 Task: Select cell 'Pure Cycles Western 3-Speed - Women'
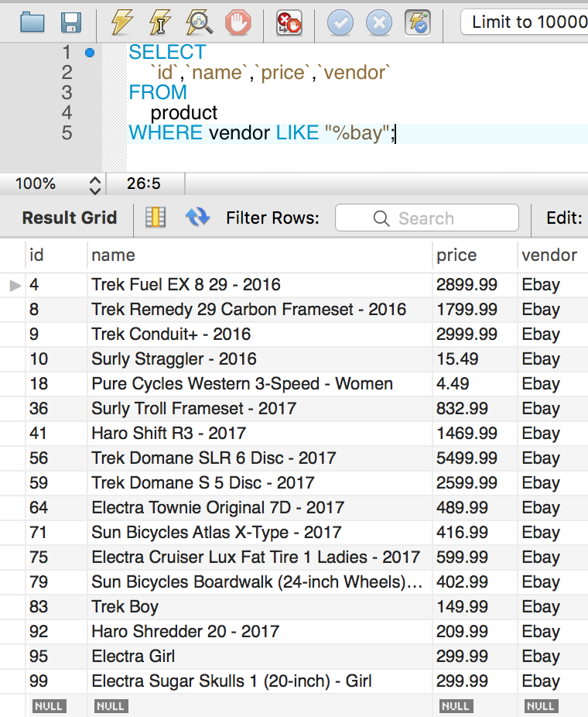[259, 383]
